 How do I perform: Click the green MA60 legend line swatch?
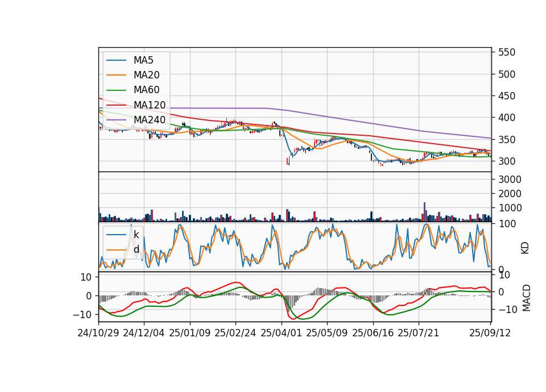tap(116, 90)
